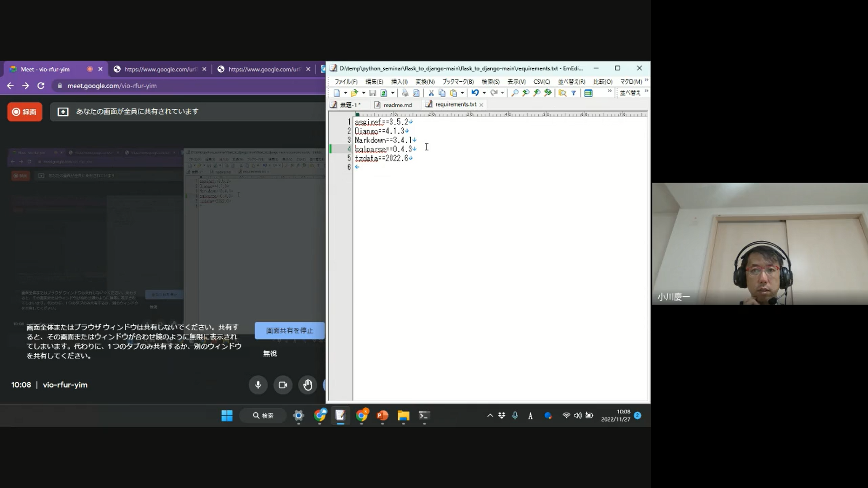This screenshot has width=868, height=488.
Task: Click the Find in Files icon
Action: click(x=562, y=93)
